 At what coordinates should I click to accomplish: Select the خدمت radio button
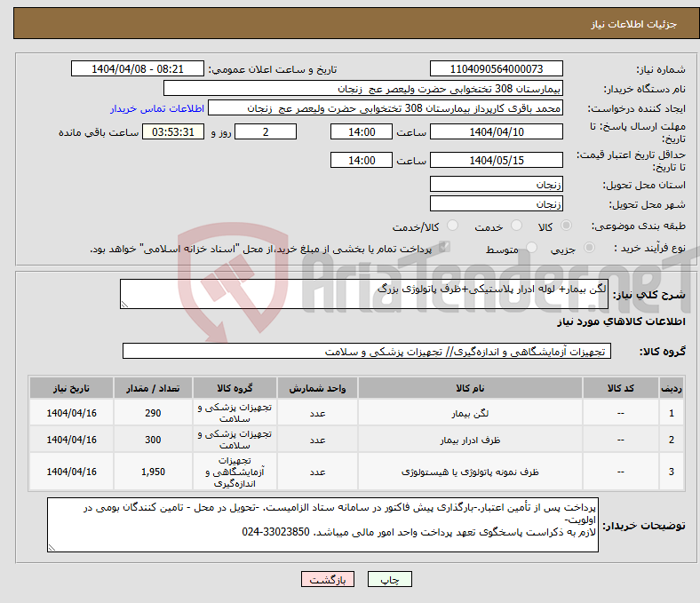tap(516, 226)
